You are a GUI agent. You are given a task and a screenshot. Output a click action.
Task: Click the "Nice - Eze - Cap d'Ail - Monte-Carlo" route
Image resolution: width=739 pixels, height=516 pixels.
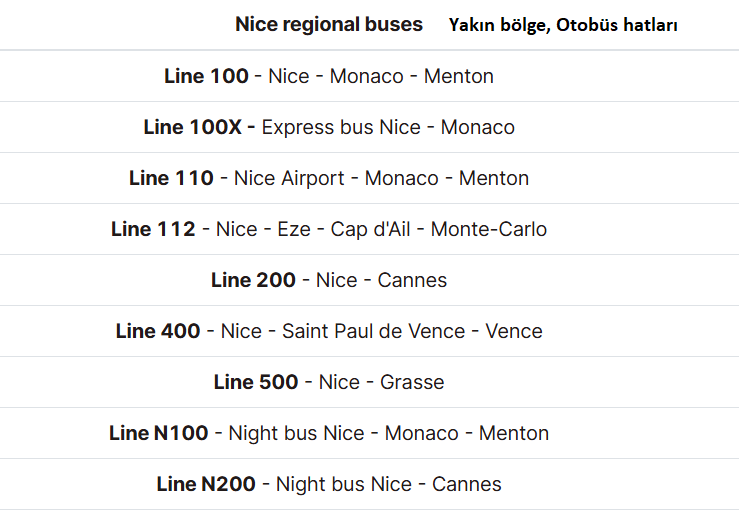pyautogui.click(x=381, y=229)
